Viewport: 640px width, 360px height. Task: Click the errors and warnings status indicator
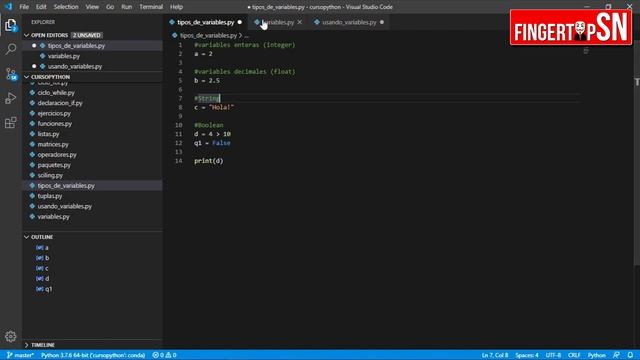164,355
